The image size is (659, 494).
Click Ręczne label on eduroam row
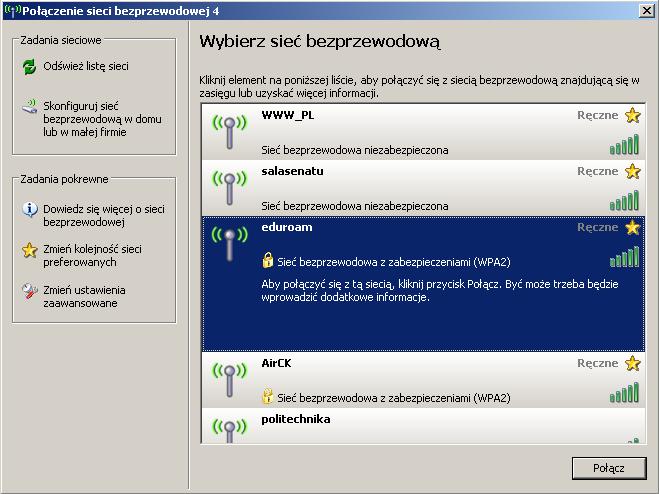(x=598, y=227)
